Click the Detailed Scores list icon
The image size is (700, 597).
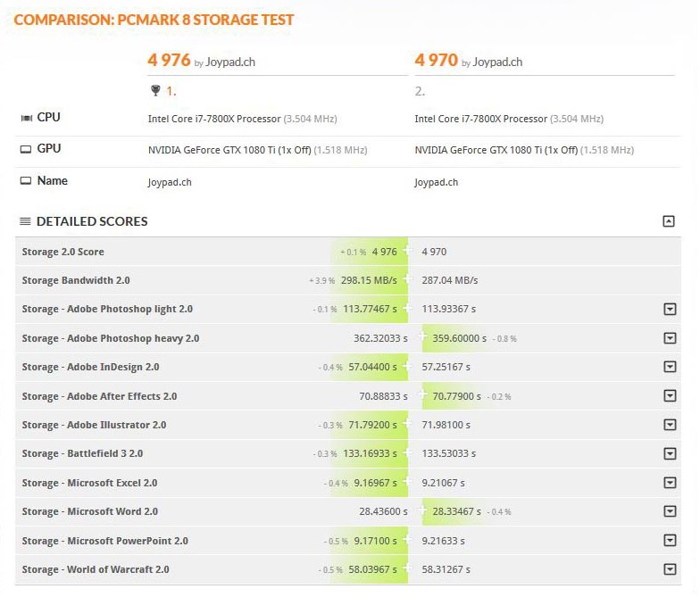click(25, 221)
